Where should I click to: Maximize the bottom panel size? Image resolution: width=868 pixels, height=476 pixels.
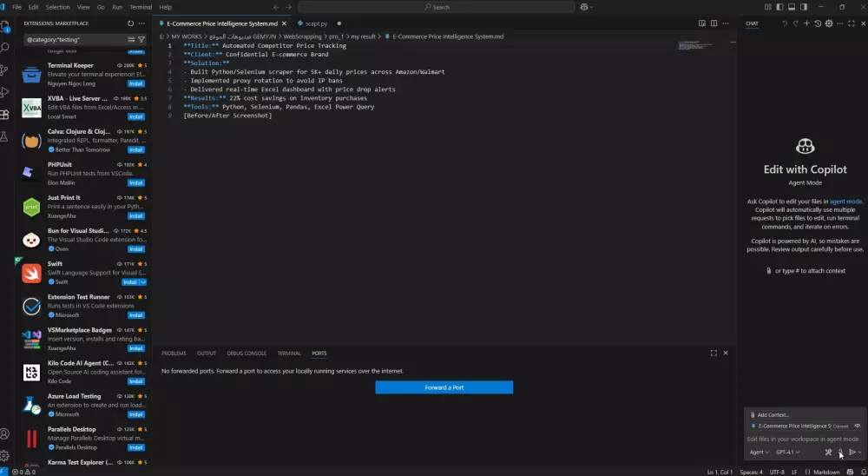[713, 353]
